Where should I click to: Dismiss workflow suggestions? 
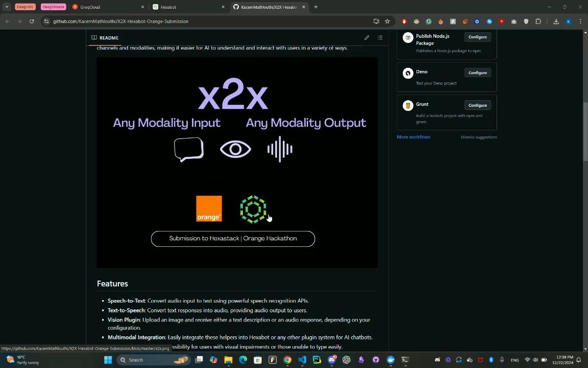pyautogui.click(x=478, y=137)
